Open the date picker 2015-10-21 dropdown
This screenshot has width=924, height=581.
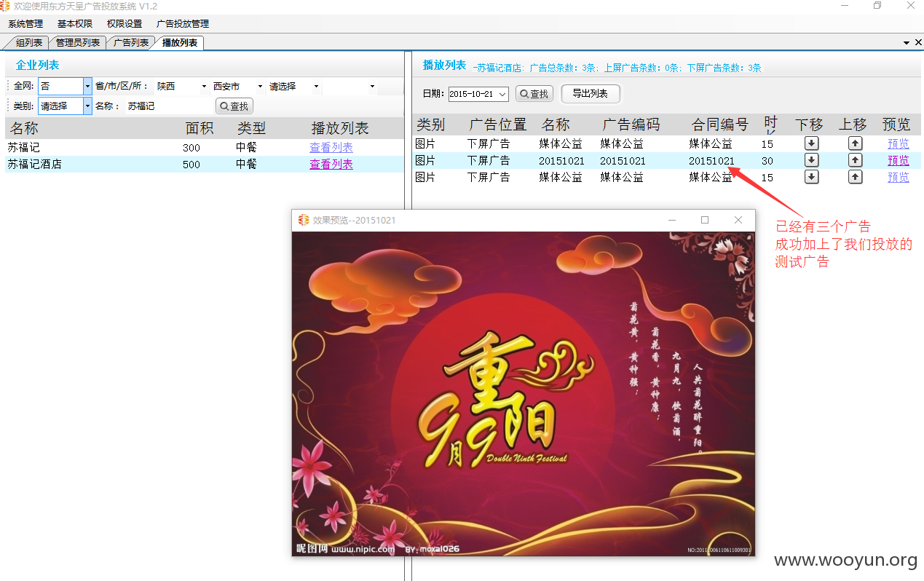502,94
